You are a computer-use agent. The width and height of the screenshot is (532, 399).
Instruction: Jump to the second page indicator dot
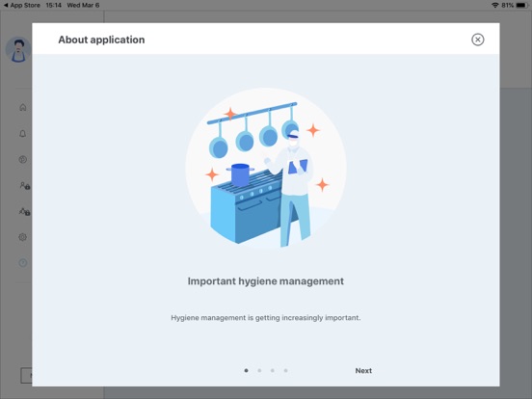click(x=259, y=370)
